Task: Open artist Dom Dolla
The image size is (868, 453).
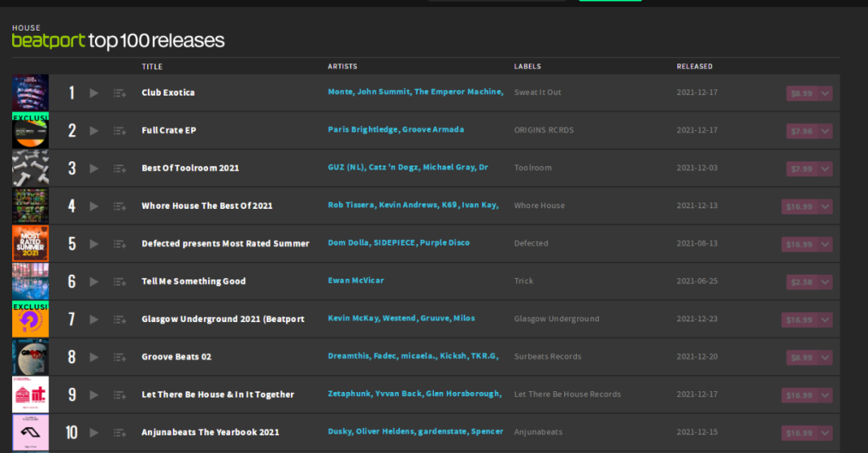Action: (348, 243)
